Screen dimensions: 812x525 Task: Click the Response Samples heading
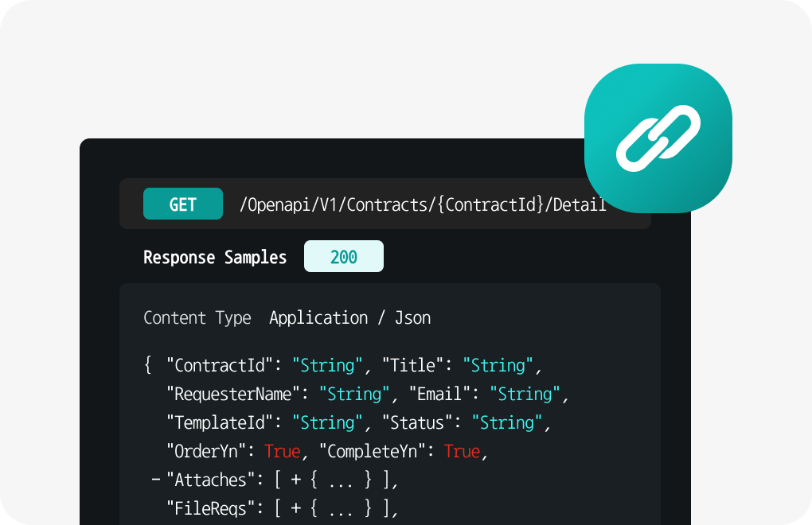(215, 257)
